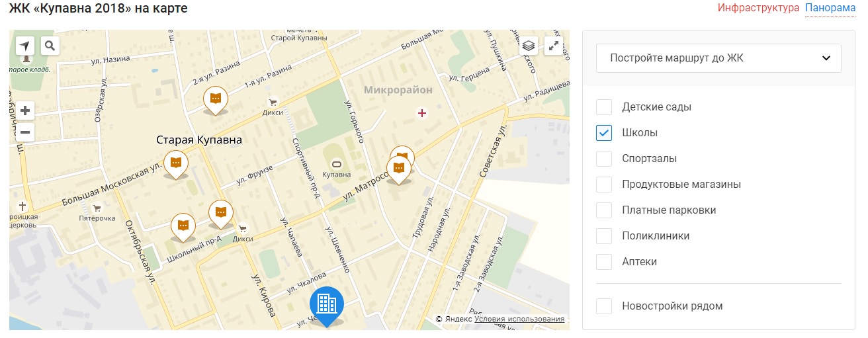Image resolution: width=868 pixels, height=338 pixels.
Task: Open the Условия использования link
Action: [x=519, y=319]
